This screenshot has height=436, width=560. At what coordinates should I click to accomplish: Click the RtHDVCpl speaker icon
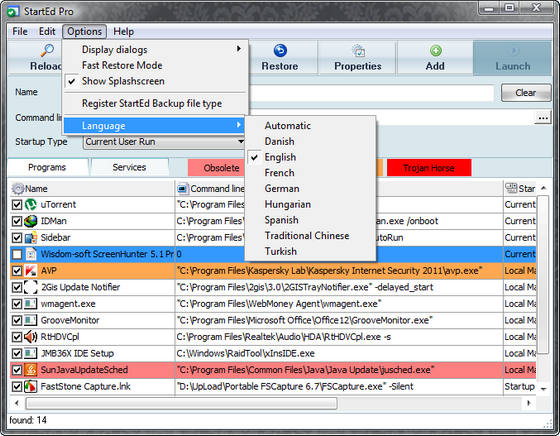click(31, 337)
